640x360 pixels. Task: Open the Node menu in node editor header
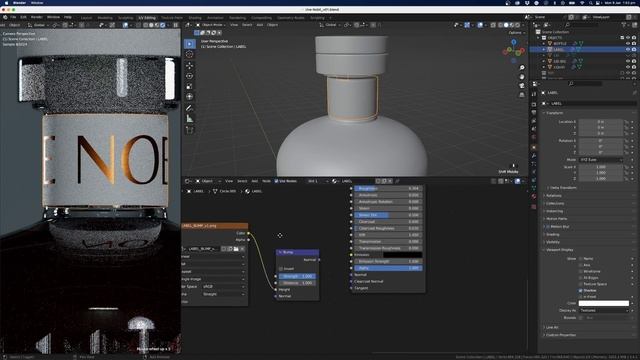coord(266,181)
